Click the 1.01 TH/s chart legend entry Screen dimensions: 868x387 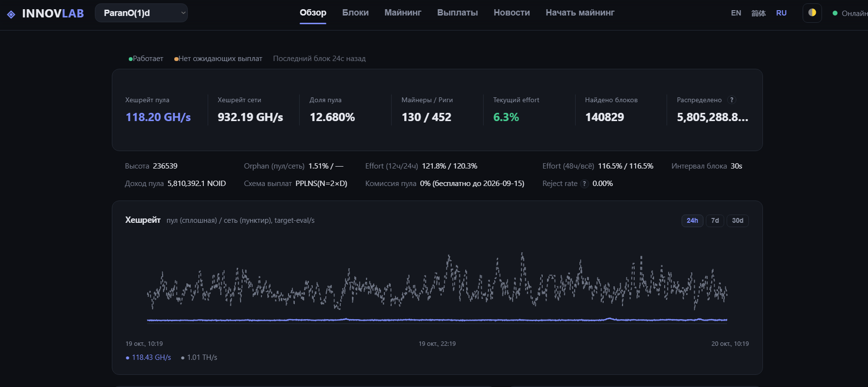coord(199,357)
